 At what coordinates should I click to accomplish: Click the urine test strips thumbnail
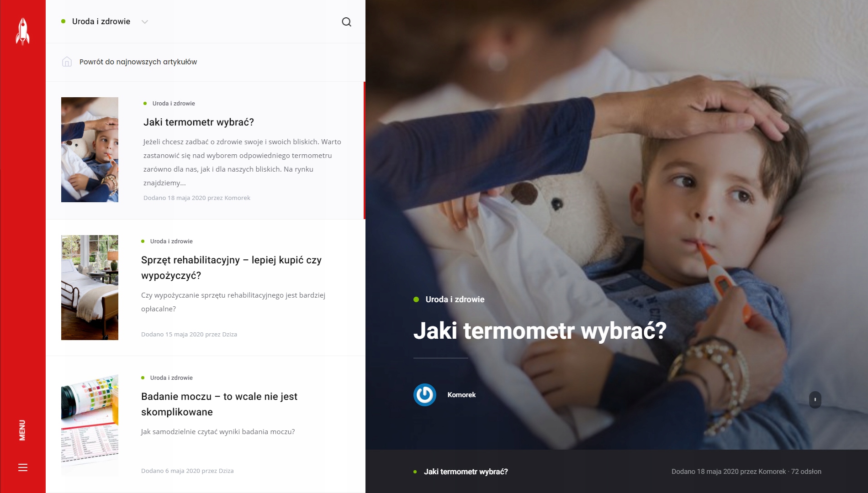[x=90, y=425]
